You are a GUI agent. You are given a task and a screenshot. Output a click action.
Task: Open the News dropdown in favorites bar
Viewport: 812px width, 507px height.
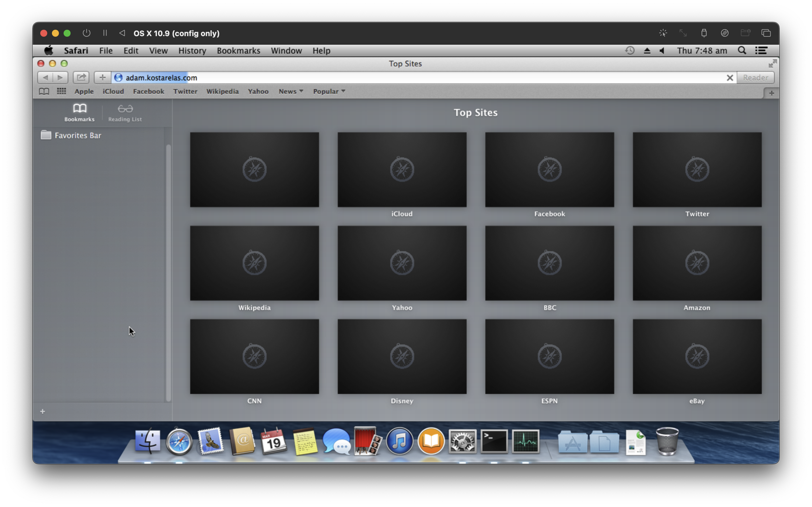click(x=290, y=91)
